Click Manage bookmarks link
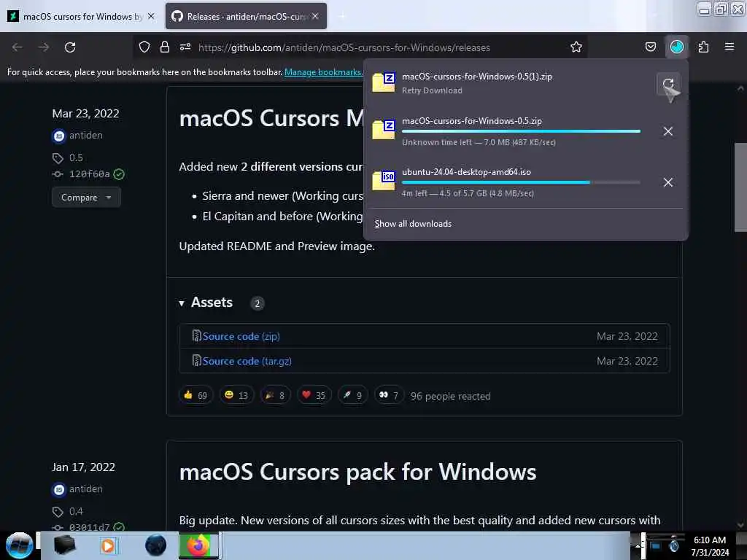This screenshot has width=747, height=560. [323, 72]
